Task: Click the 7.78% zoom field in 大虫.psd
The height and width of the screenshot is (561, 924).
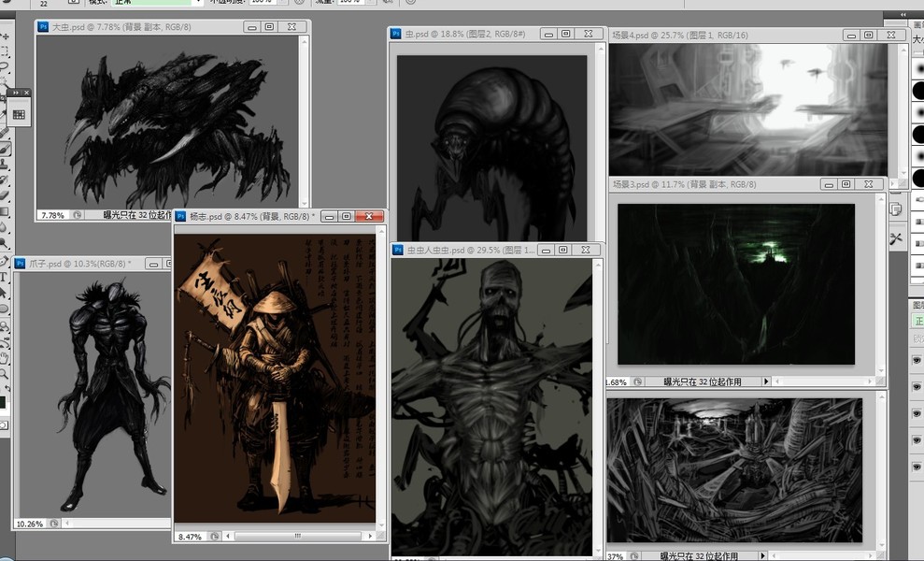Action: (x=53, y=215)
